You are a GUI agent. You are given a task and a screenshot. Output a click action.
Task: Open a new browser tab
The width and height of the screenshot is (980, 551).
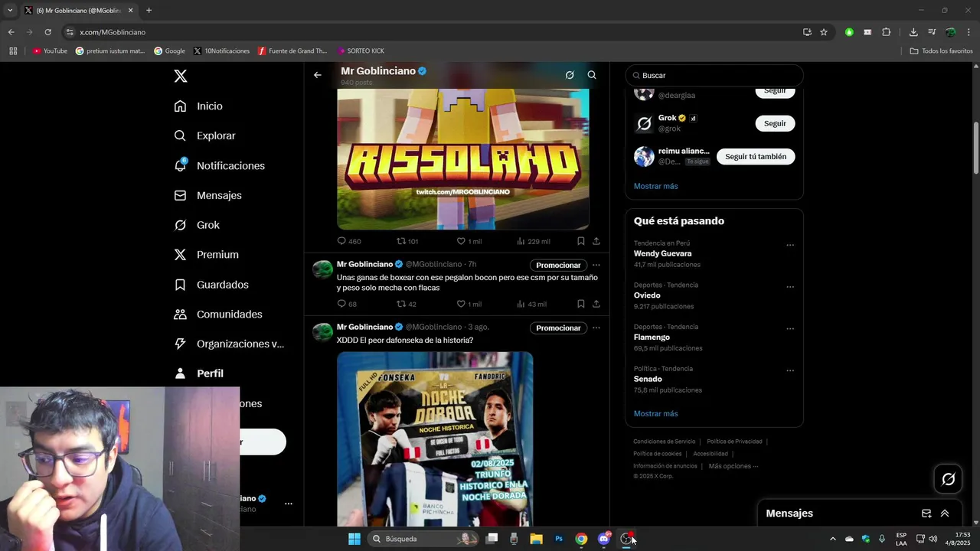pyautogui.click(x=149, y=11)
